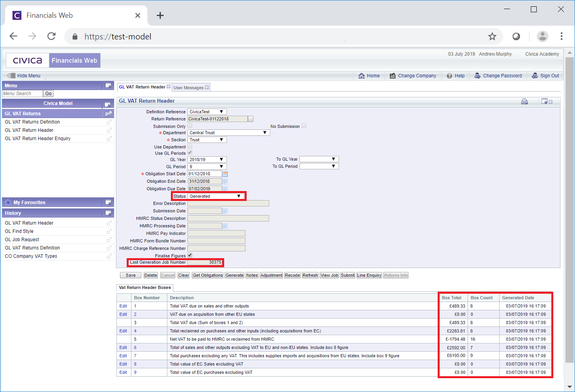Open the To GL Period dropdown
Viewport: 575px width, 392px height.
(319, 166)
